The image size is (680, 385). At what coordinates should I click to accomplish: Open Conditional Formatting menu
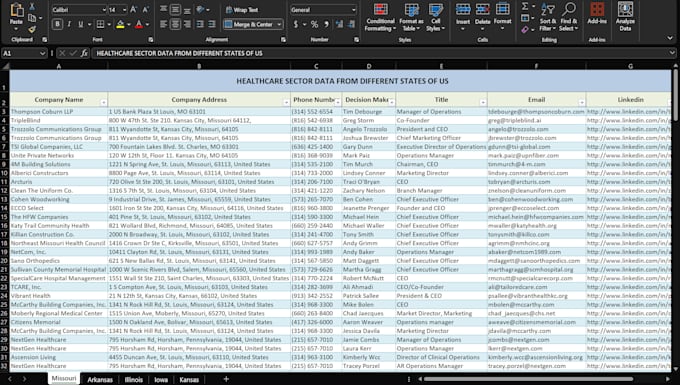pos(380,17)
